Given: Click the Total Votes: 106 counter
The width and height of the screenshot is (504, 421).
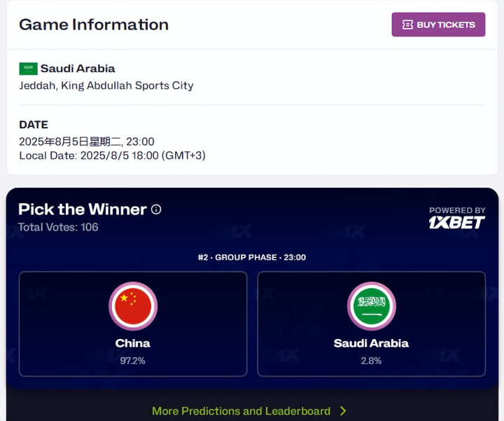Looking at the screenshot, I should point(58,227).
